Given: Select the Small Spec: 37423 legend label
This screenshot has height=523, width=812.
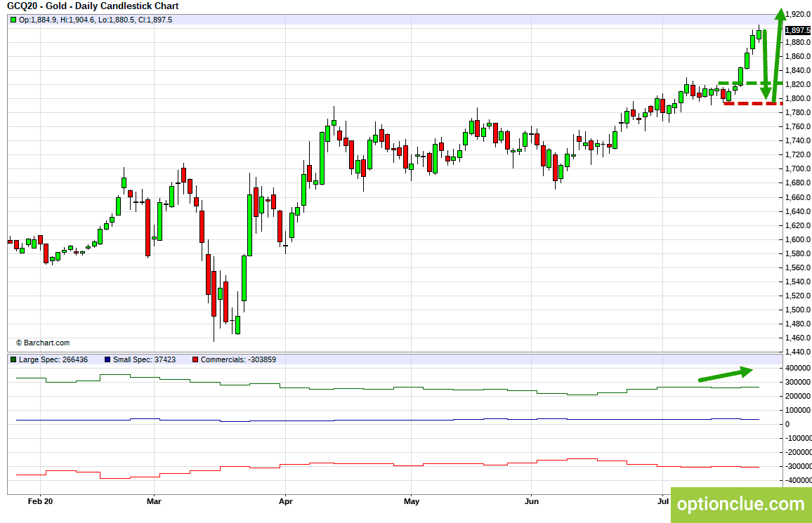Looking at the screenshot, I should (145, 359).
